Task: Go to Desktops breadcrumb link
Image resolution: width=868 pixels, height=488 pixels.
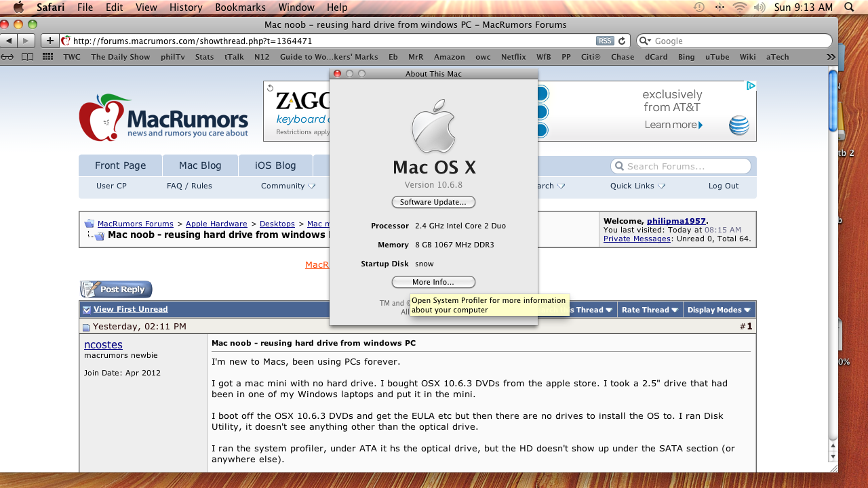Action: pos(277,224)
